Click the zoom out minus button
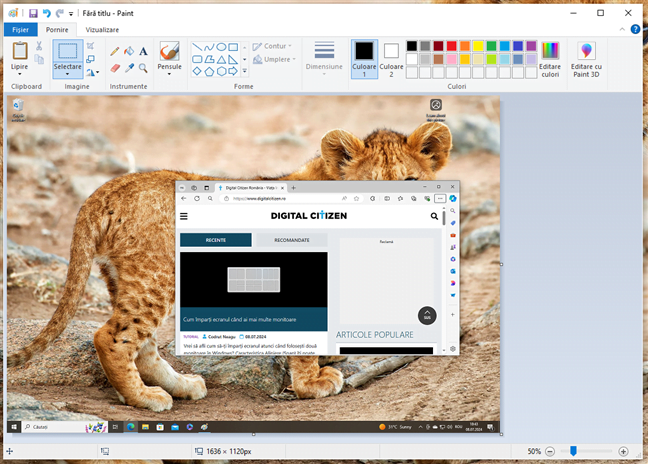648x464 pixels. (x=550, y=451)
